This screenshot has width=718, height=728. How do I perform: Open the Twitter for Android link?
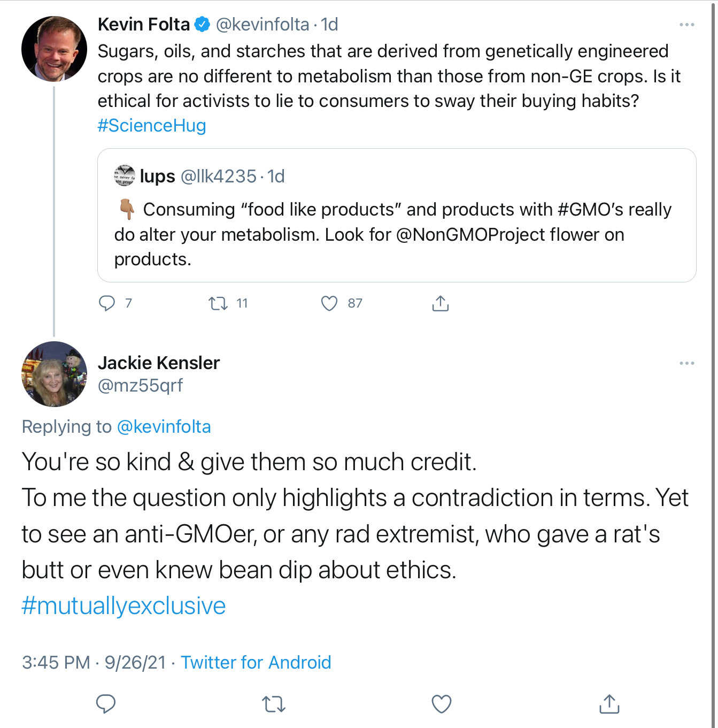click(256, 662)
